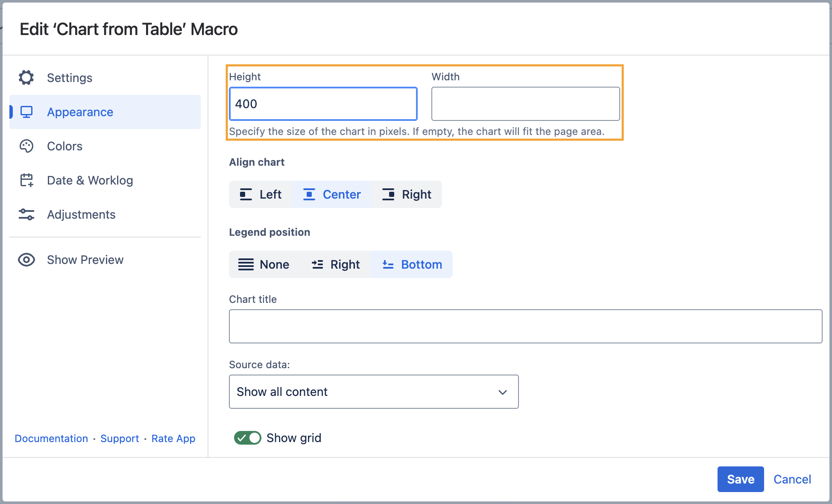Click the legend None lines icon
The width and height of the screenshot is (832, 504).
246,264
